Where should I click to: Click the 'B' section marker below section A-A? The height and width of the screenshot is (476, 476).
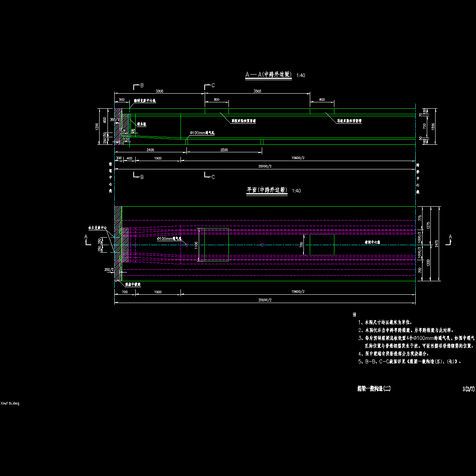[x=142, y=177]
